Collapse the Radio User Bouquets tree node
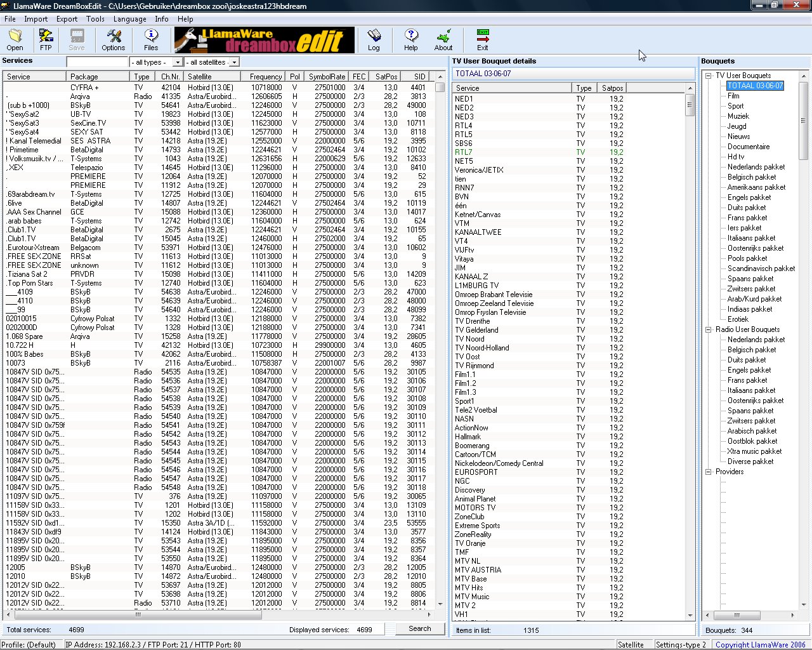812x650 pixels. pyautogui.click(x=709, y=329)
